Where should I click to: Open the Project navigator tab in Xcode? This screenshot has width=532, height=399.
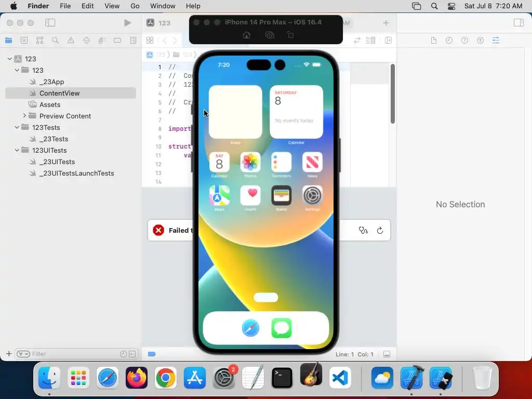[x=8, y=41]
